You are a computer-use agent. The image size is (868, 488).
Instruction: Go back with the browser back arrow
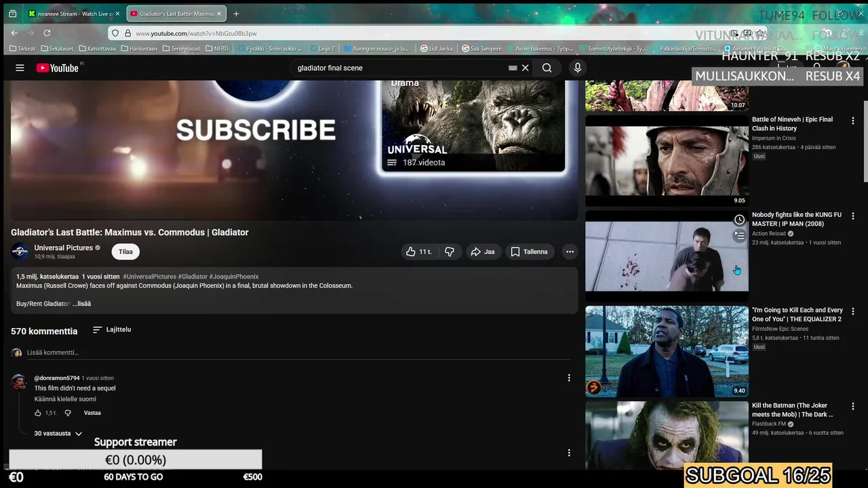point(14,33)
